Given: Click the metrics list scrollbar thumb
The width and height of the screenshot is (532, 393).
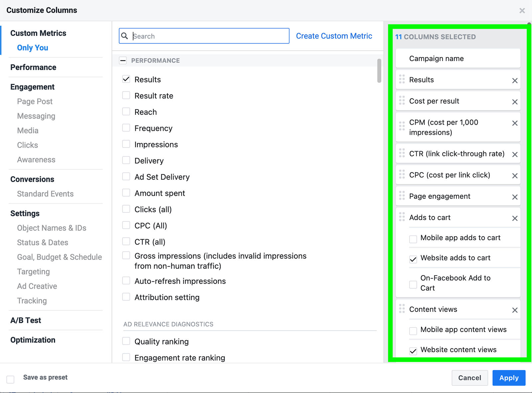Looking at the screenshot, I should (379, 71).
